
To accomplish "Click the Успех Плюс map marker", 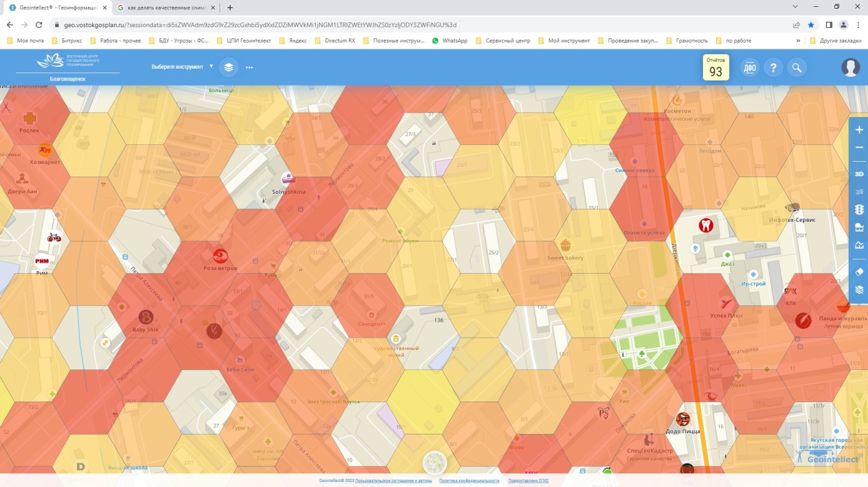I will (x=726, y=304).
